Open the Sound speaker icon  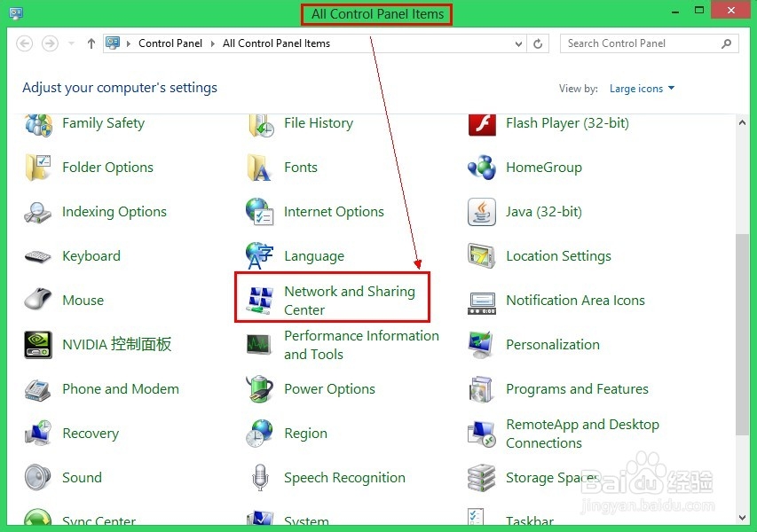(x=37, y=477)
